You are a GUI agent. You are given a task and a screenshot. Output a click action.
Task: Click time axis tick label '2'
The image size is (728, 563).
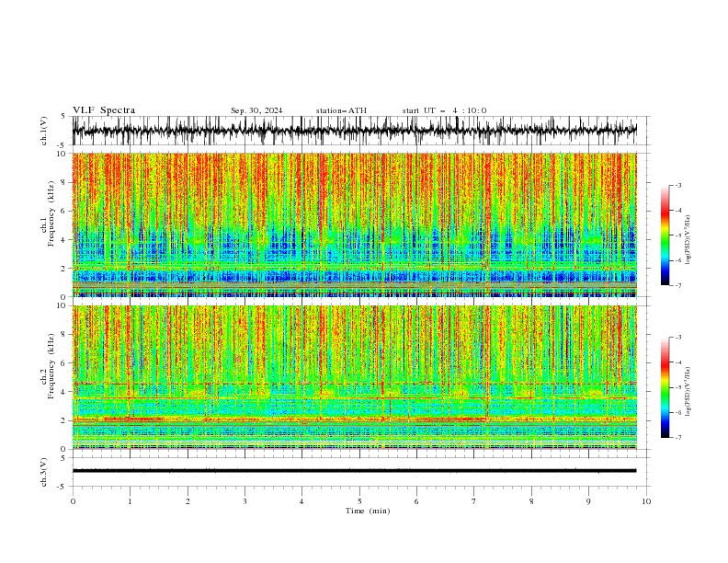pos(188,501)
